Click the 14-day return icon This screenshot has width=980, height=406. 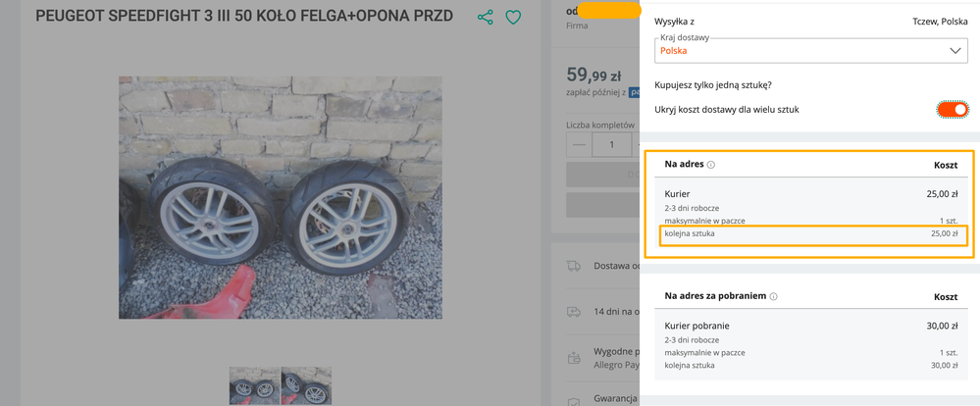click(x=573, y=312)
